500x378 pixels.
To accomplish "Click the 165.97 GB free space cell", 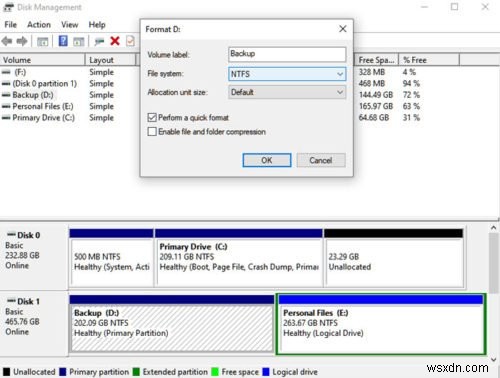I will [x=376, y=106].
